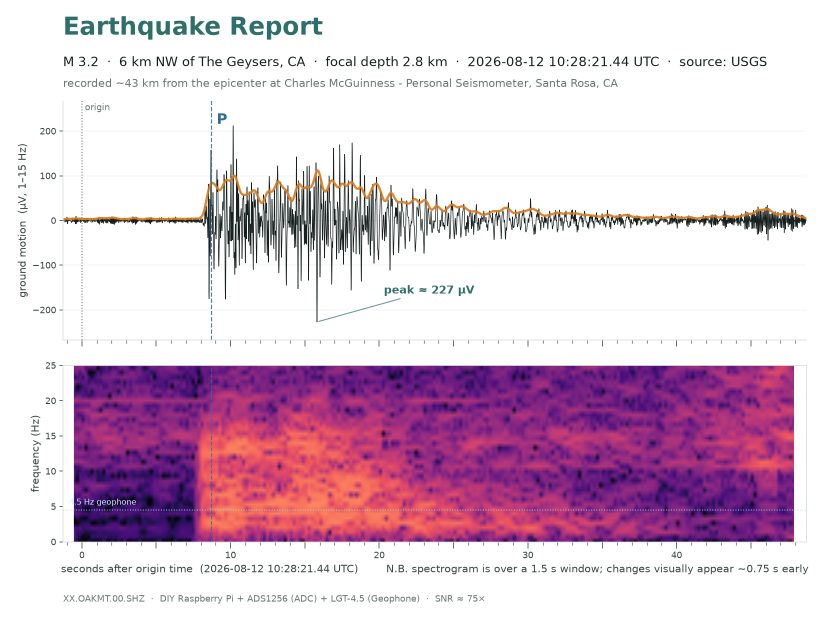Click the "4.5 Hz geophone" label on the spectrogram
Image resolution: width=840 pixels, height=630 pixels.
click(x=102, y=502)
